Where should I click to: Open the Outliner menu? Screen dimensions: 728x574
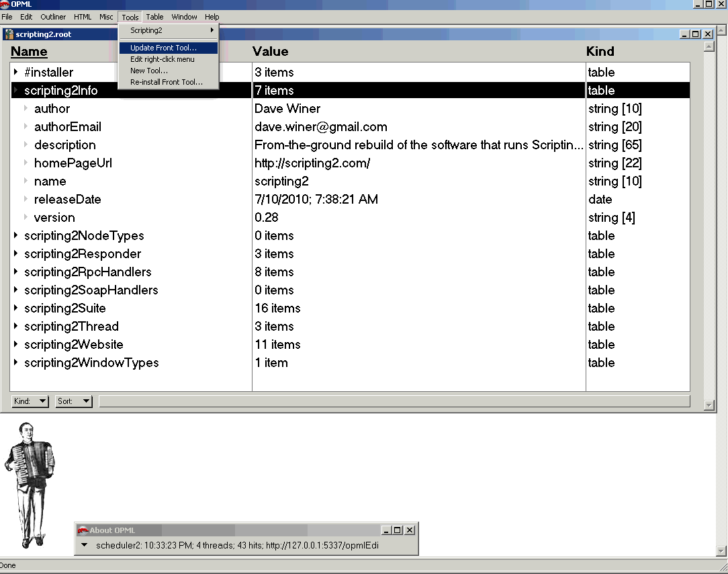tap(53, 17)
